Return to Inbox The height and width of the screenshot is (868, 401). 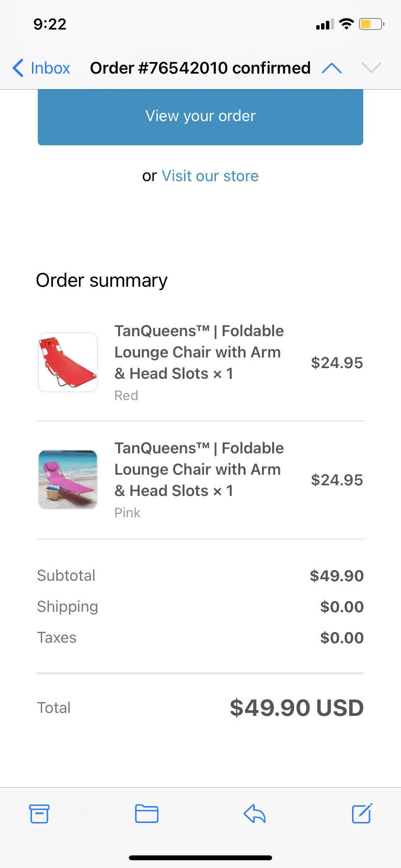click(x=42, y=68)
